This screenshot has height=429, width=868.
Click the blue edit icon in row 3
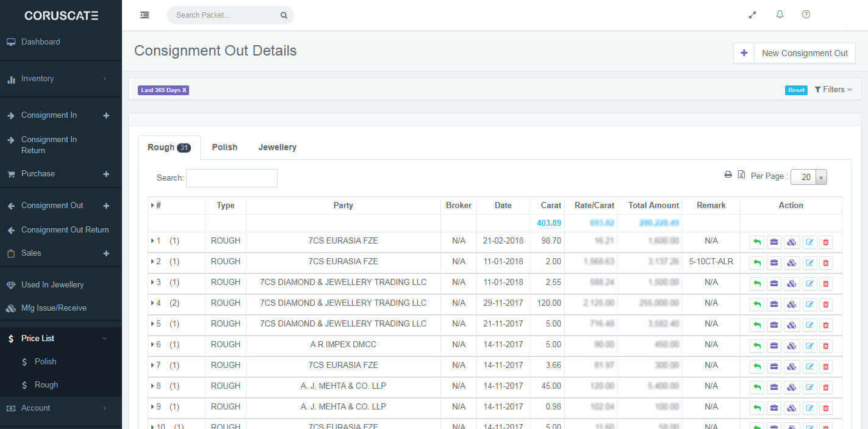(x=809, y=284)
